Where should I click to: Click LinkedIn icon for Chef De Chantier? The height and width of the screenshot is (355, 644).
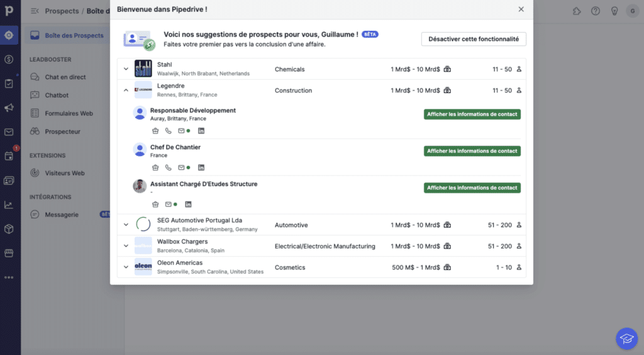point(201,167)
